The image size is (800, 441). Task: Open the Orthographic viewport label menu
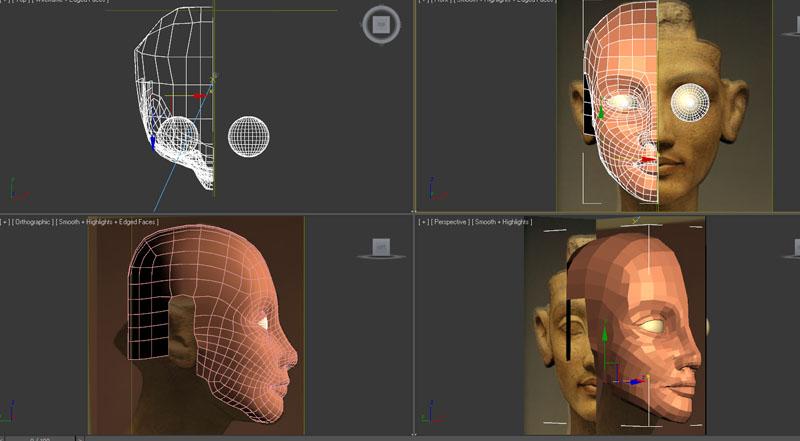coord(33,222)
